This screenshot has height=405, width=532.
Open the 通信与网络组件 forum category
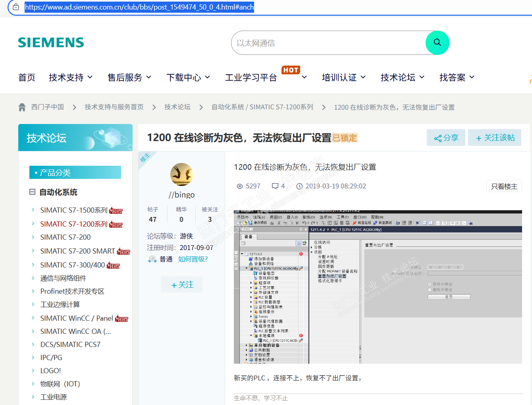point(63,278)
